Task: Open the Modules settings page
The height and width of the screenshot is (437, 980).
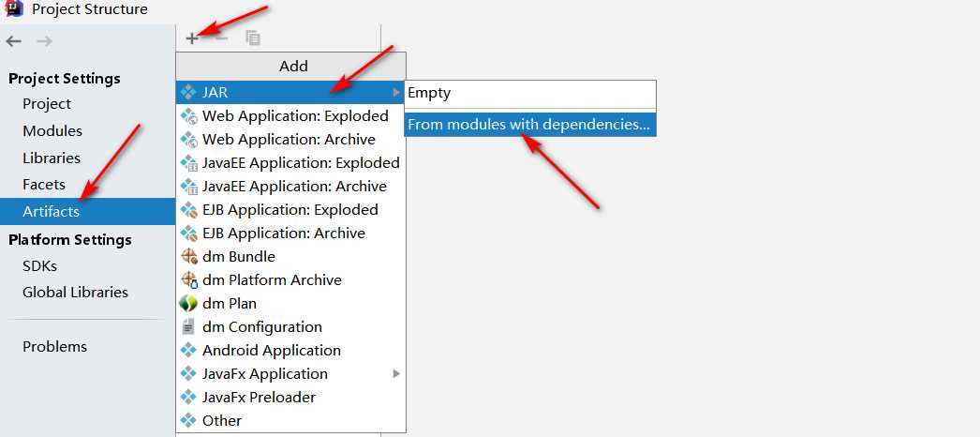Action: tap(52, 131)
